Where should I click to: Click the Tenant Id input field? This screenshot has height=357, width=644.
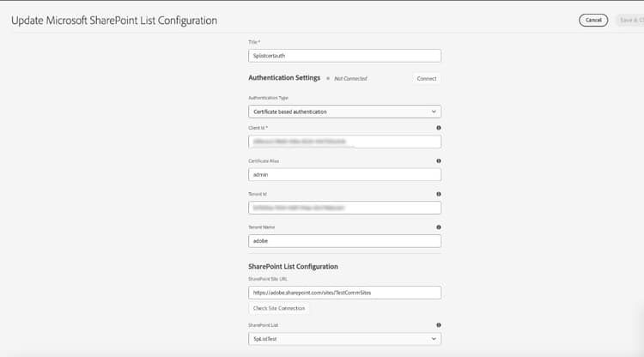(x=344, y=208)
